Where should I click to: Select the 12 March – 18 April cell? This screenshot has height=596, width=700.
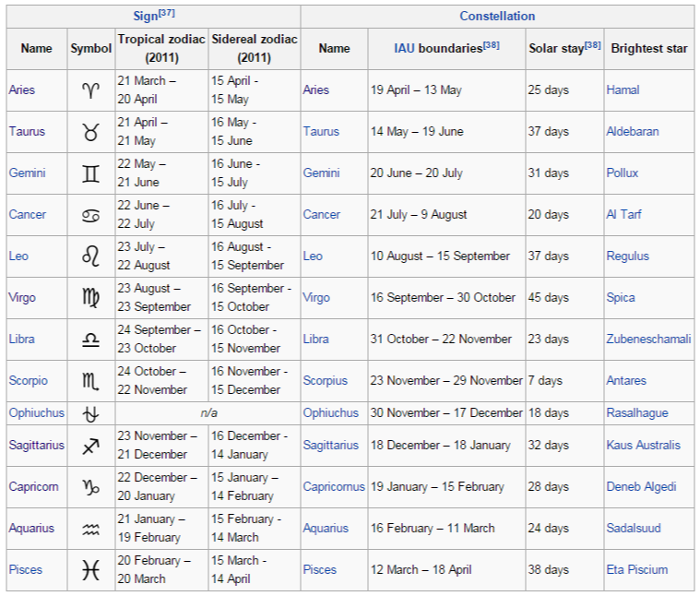click(x=446, y=570)
